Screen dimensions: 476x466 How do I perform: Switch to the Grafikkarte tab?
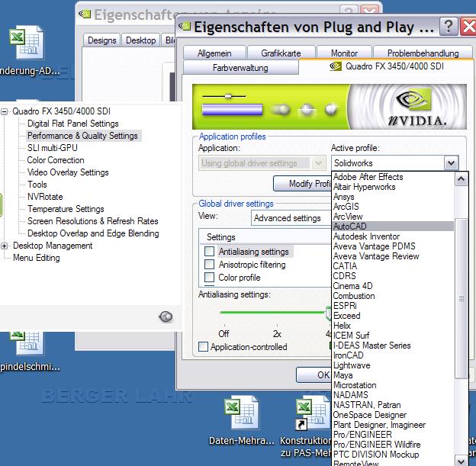point(281,53)
